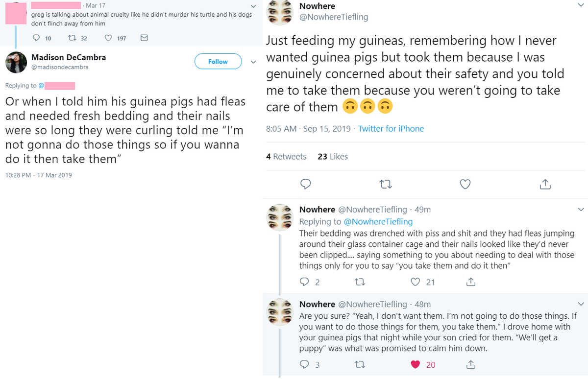View the 4 Retweets list

[286, 156]
